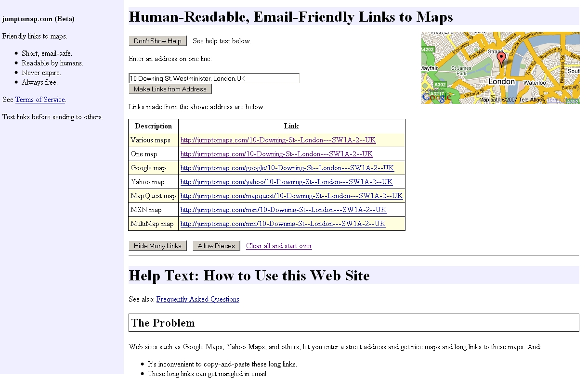
Task: Select the "Google map" description cell
Action: 153,168
